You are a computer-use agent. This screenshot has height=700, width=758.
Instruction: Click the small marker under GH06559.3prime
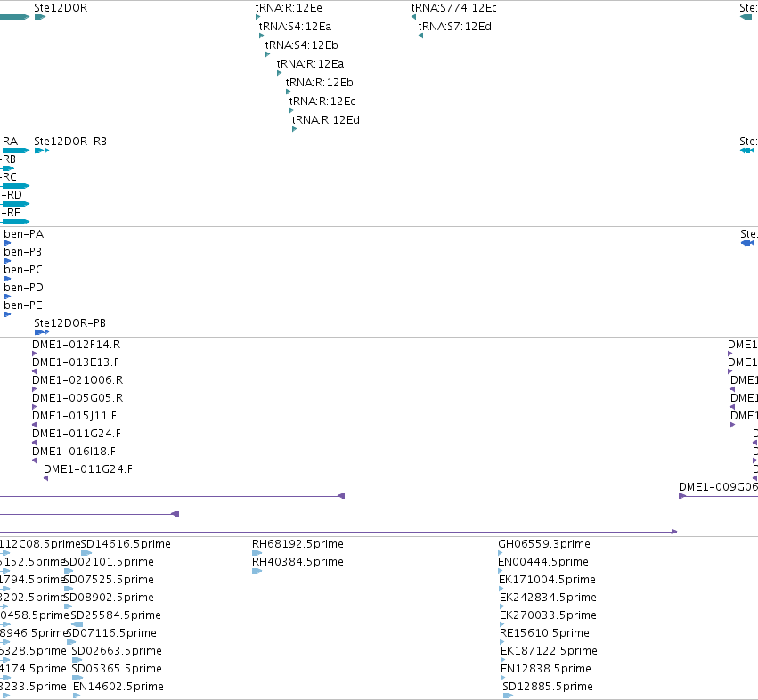[x=501, y=553]
